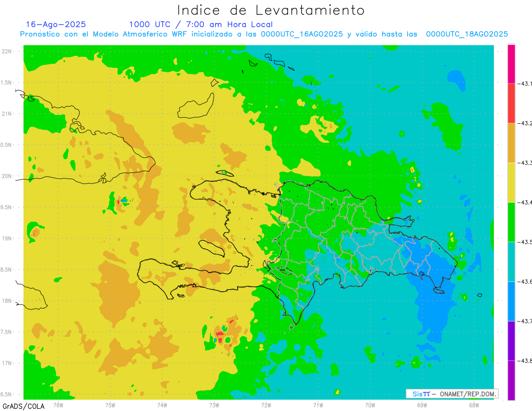Click the '8.5N' latitude label
Image resolution: width=532 pixels, height=411 pixels.
click(x=6, y=270)
